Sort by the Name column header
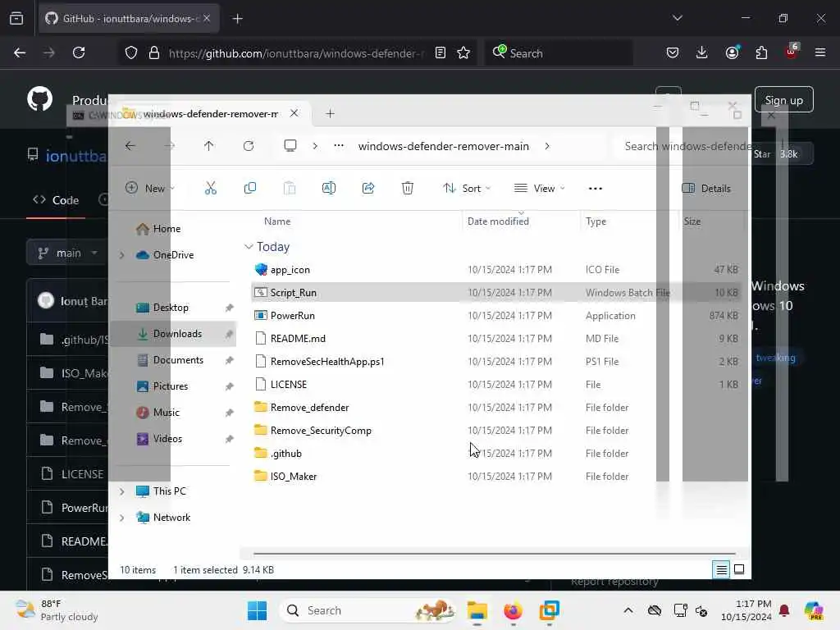The width and height of the screenshot is (840, 630). point(277,221)
